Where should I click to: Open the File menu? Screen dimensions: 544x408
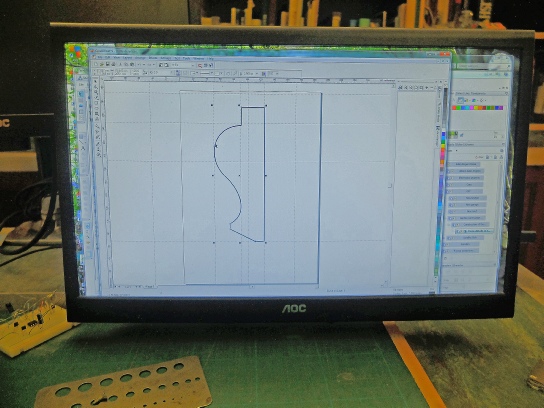[100, 57]
